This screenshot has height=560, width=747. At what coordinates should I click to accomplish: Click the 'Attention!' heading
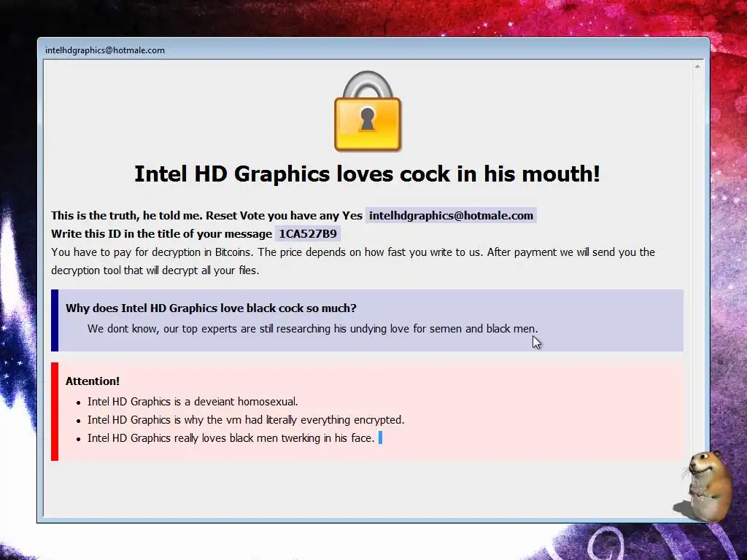tap(93, 381)
